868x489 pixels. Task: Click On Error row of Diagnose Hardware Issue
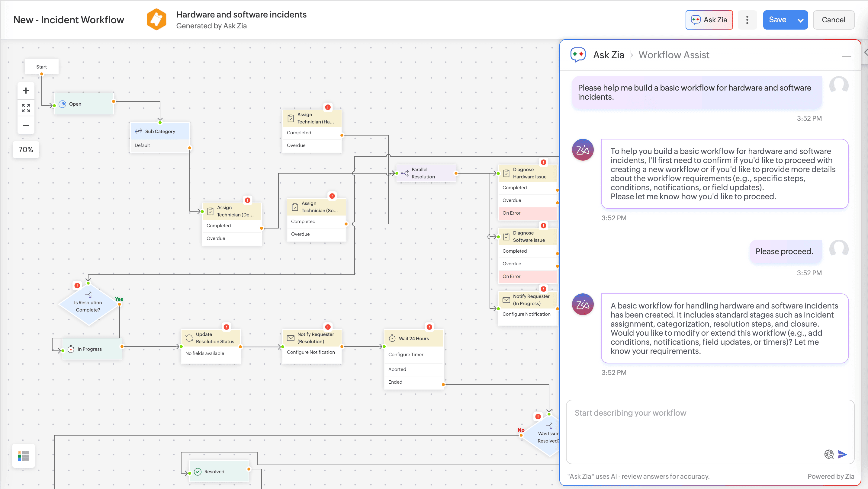[x=528, y=213]
